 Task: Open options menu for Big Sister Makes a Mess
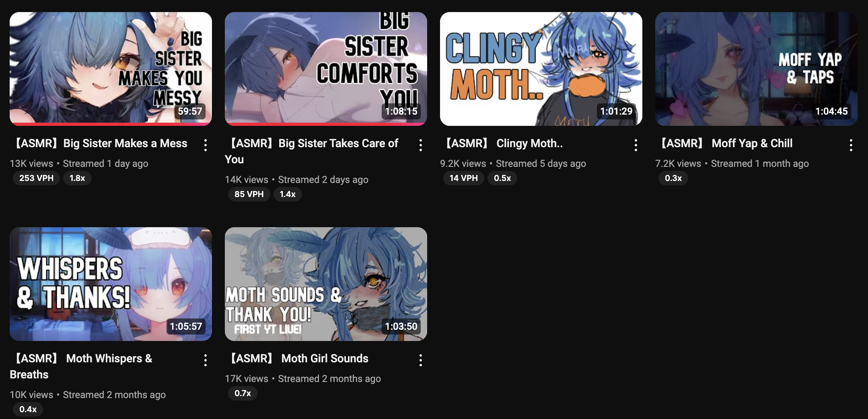[206, 145]
